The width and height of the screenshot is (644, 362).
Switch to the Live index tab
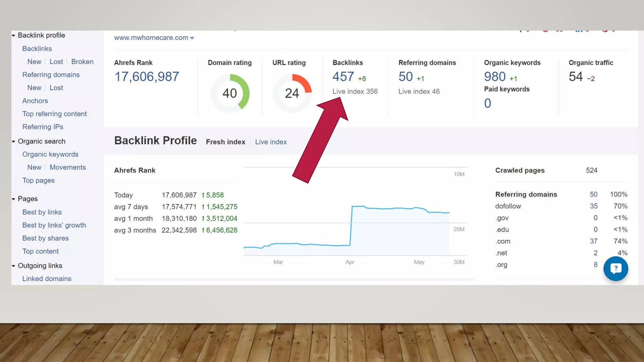[x=271, y=142]
